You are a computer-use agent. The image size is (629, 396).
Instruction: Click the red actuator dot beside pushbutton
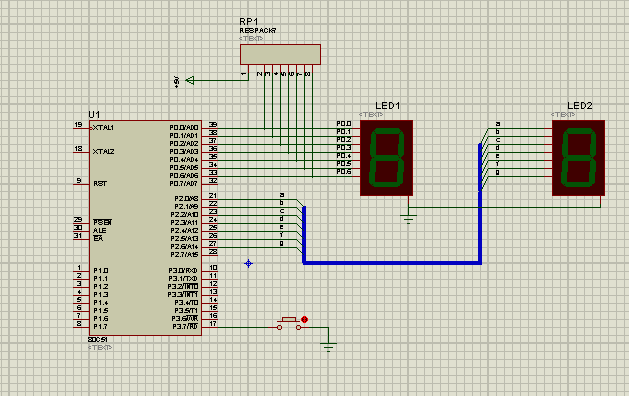click(x=304, y=319)
